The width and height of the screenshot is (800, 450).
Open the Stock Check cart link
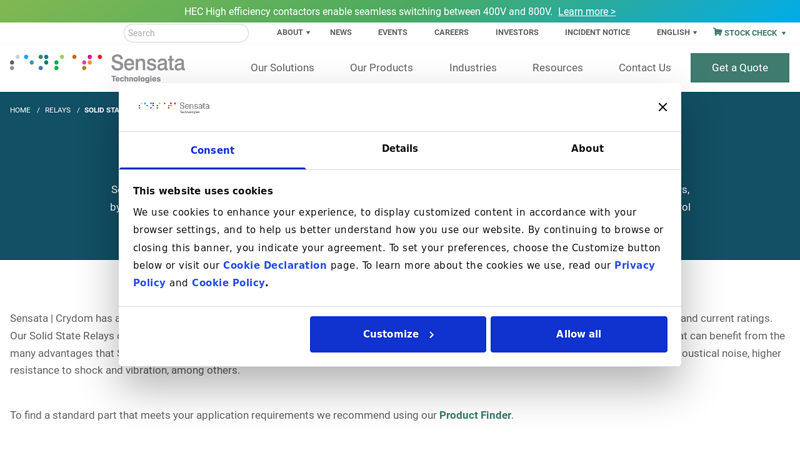(x=749, y=33)
